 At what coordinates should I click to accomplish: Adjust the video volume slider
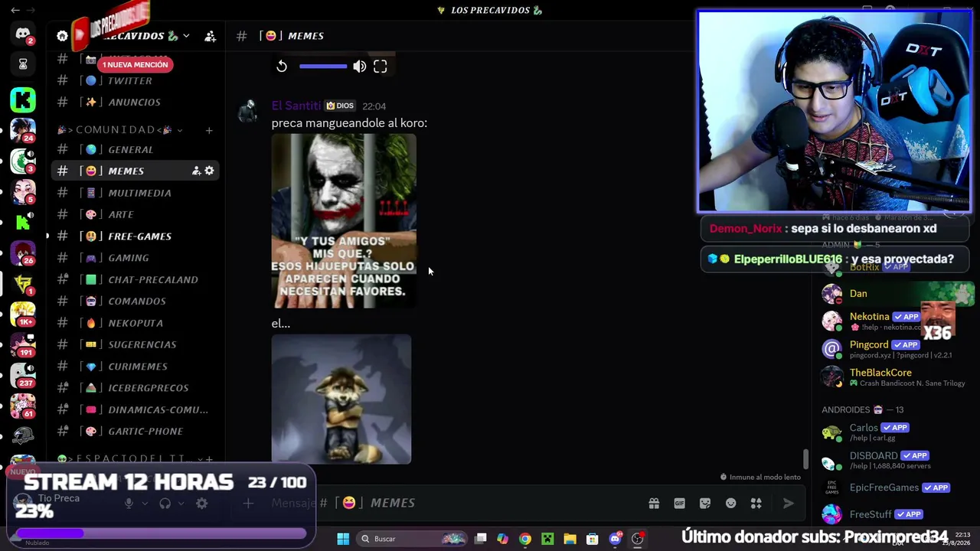[323, 67]
